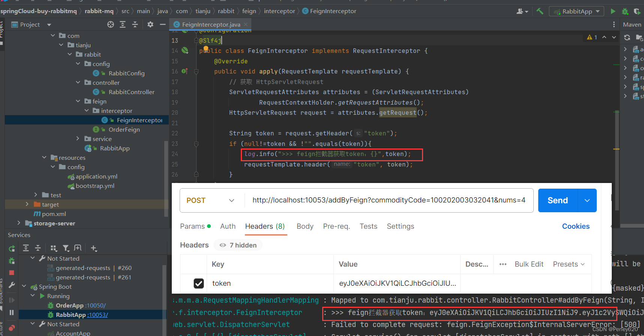Screen dimensions: 644x336
Task: Open the Body tab in Postman
Action: coord(305,226)
